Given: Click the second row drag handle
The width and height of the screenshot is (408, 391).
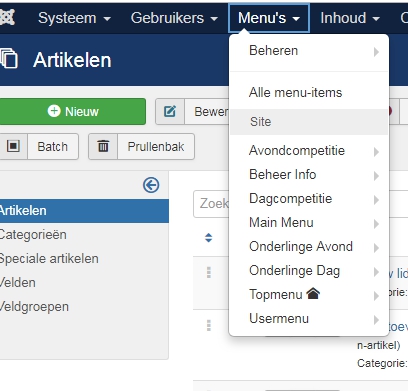Looking at the screenshot, I should point(209,325).
